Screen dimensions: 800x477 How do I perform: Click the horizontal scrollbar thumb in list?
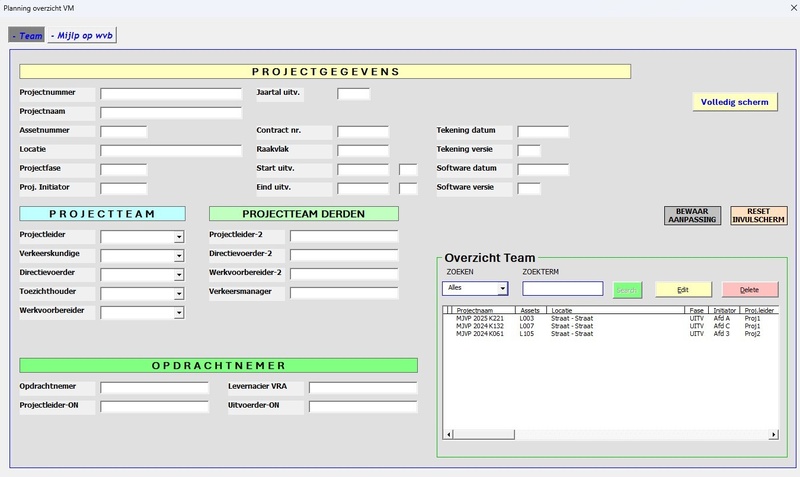pyautogui.click(x=484, y=435)
